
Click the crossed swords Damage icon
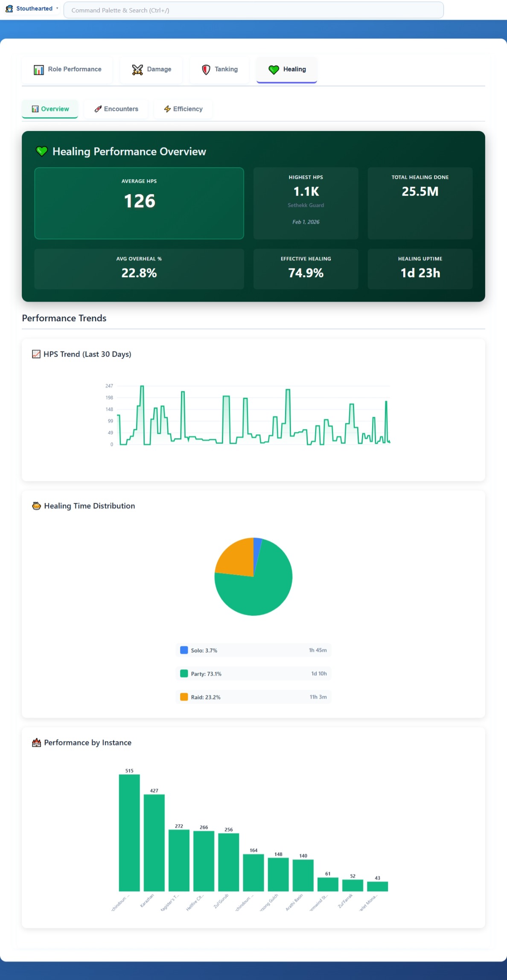[x=137, y=70]
